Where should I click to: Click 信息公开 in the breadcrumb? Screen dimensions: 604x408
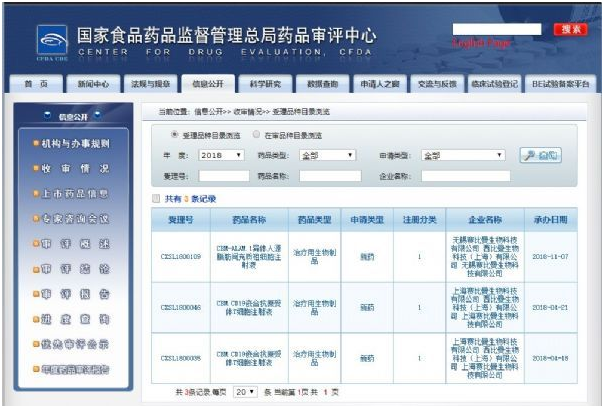click(208, 112)
